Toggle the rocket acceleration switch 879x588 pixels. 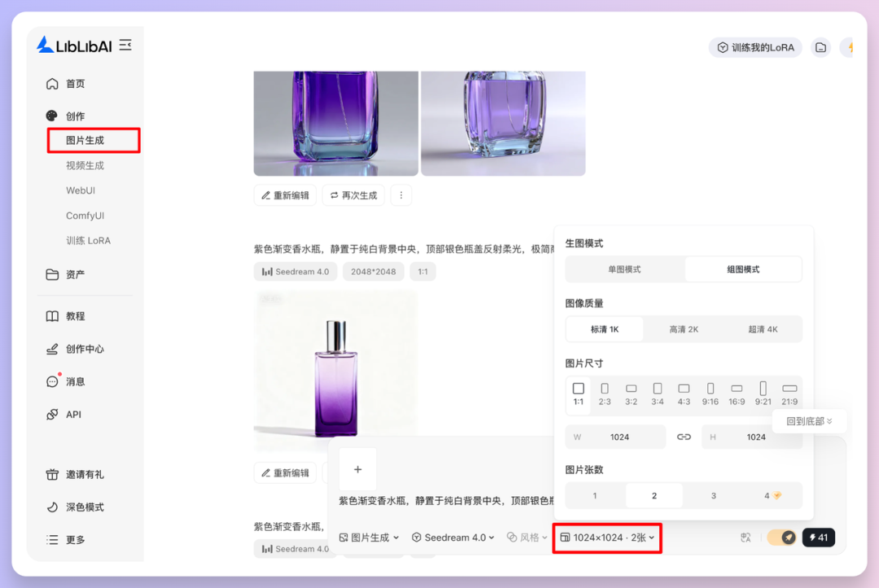click(x=782, y=538)
